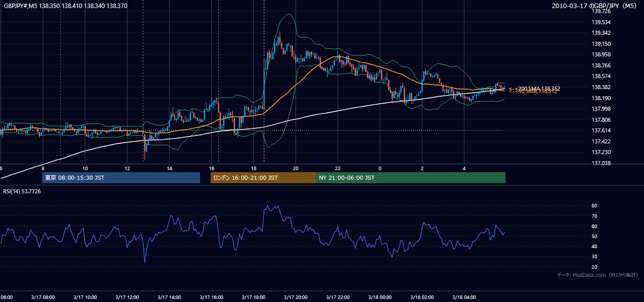Click the orange 40 SMA label

pyautogui.click(x=533, y=92)
